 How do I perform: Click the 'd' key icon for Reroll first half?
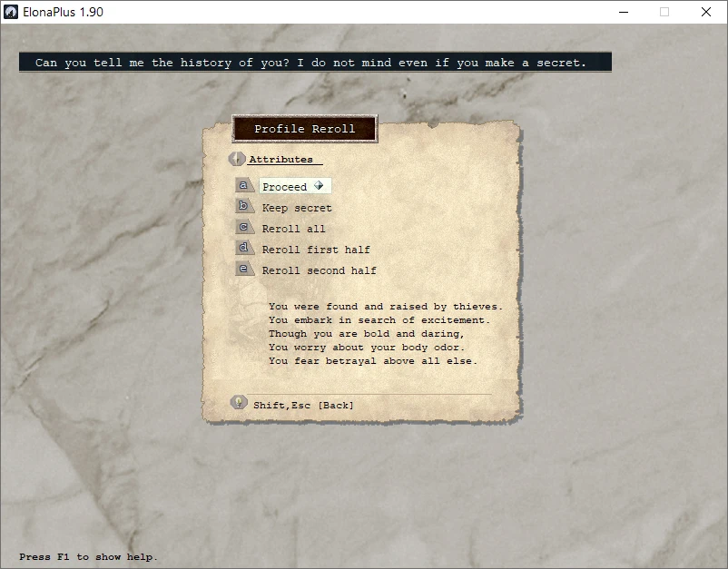point(244,248)
